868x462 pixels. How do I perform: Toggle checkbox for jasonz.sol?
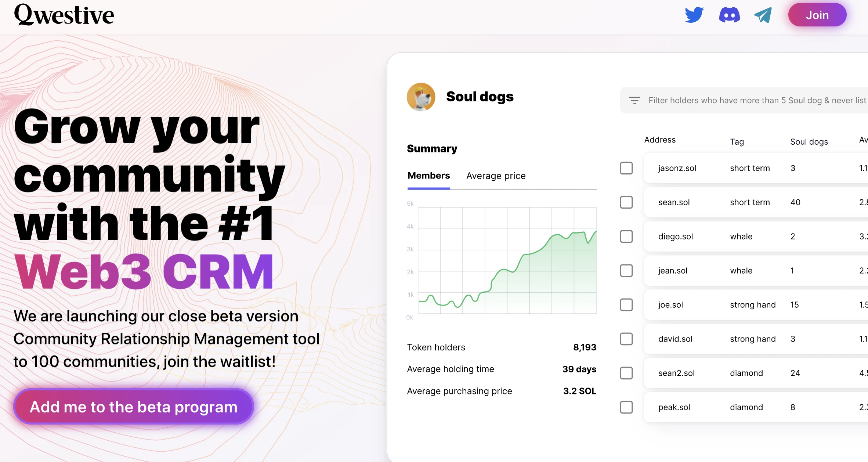click(x=627, y=168)
